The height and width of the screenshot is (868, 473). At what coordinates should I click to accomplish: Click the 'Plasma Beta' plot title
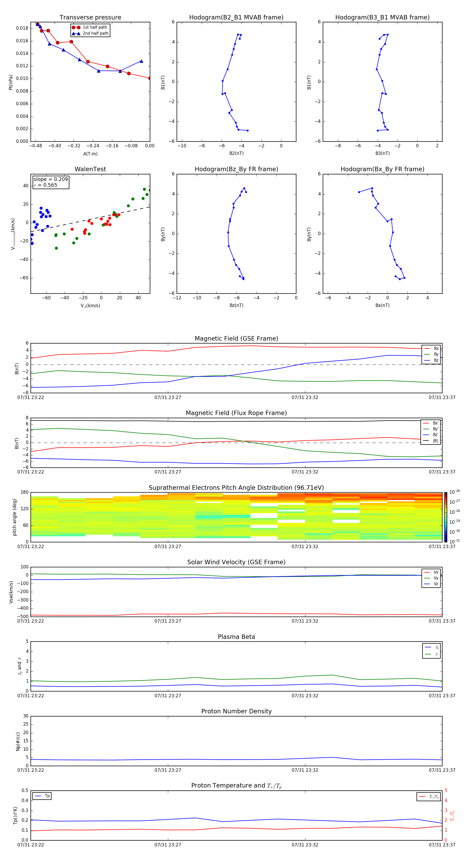pyautogui.click(x=236, y=637)
